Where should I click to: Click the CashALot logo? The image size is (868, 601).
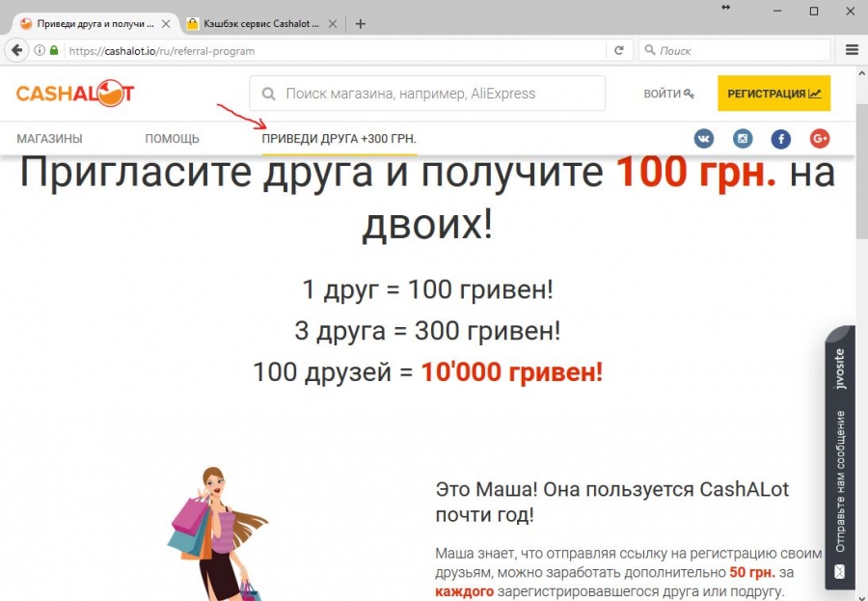pyautogui.click(x=75, y=93)
